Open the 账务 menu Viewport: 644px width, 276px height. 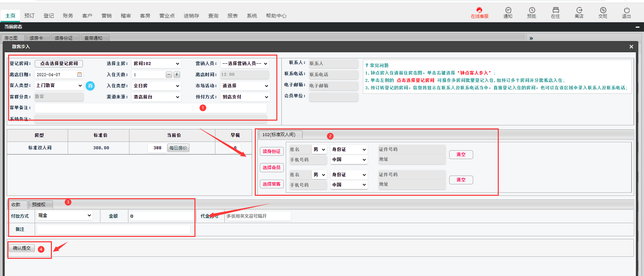tap(68, 16)
